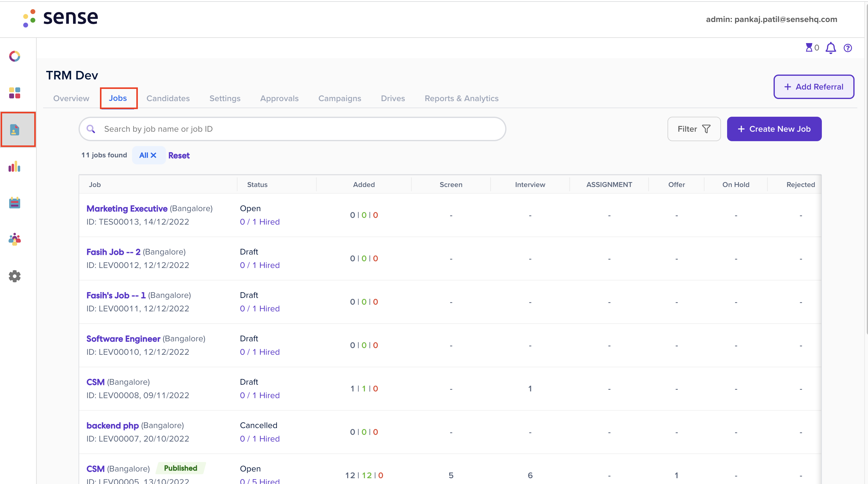
Task: Click the search magnifier icon
Action: click(91, 129)
